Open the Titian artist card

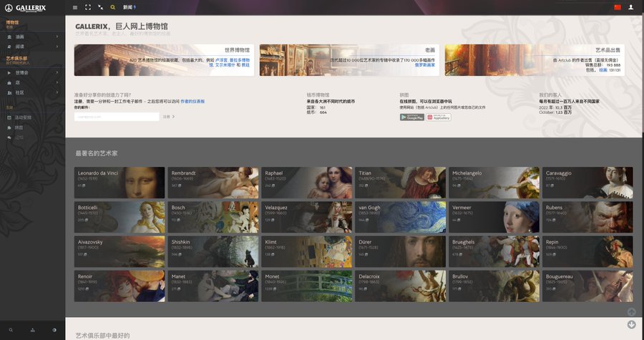coord(401,183)
